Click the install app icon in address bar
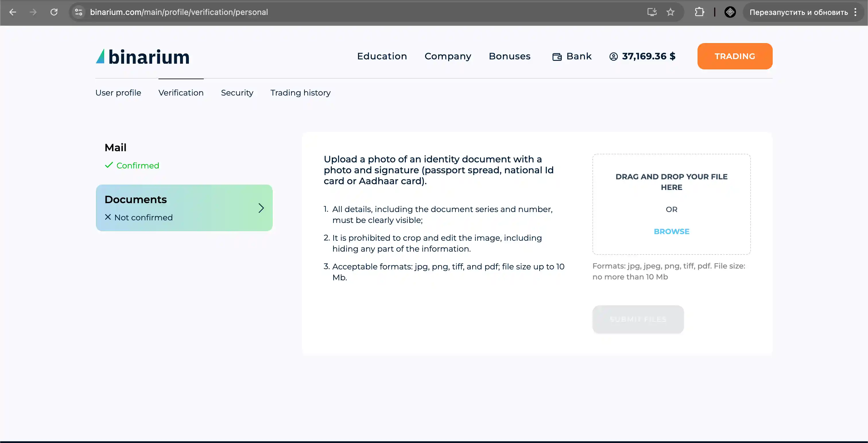This screenshot has width=868, height=443. 652,12
